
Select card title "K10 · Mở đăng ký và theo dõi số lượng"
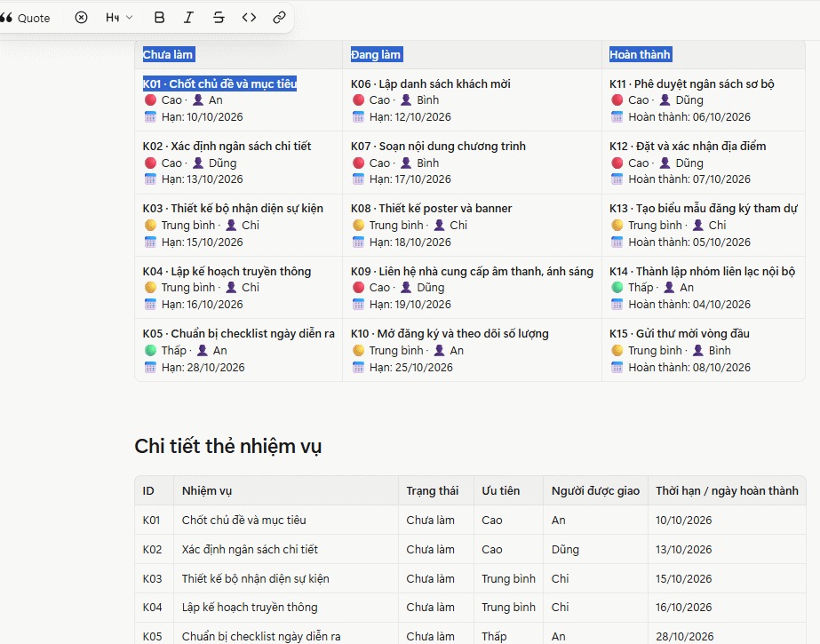pyautogui.click(x=450, y=333)
